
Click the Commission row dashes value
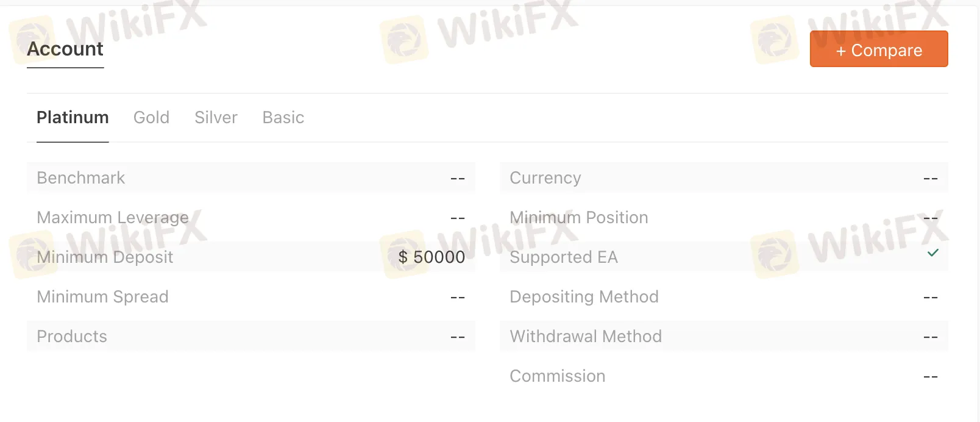930,377
